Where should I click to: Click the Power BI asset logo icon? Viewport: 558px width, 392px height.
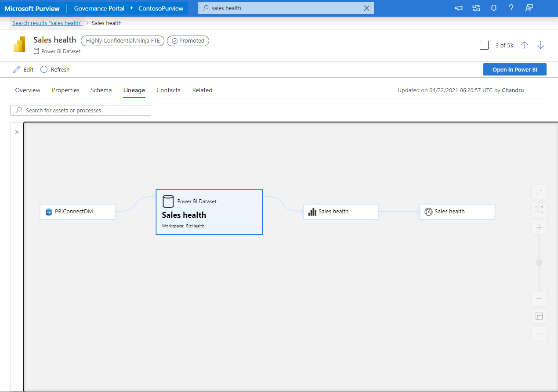(19, 45)
